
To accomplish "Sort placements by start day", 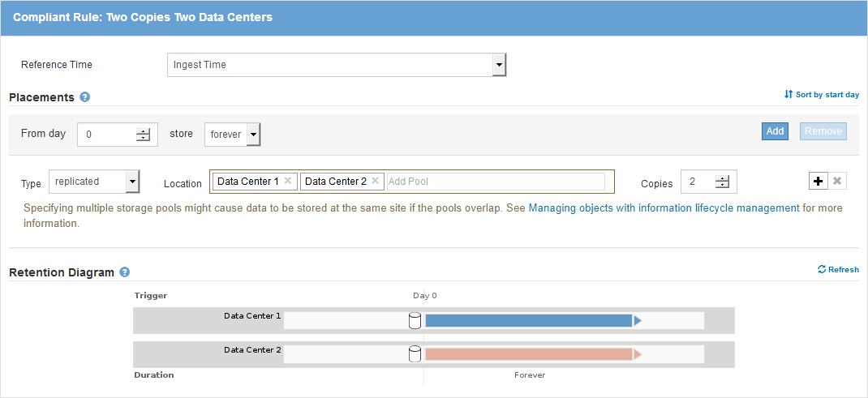I will (x=821, y=95).
